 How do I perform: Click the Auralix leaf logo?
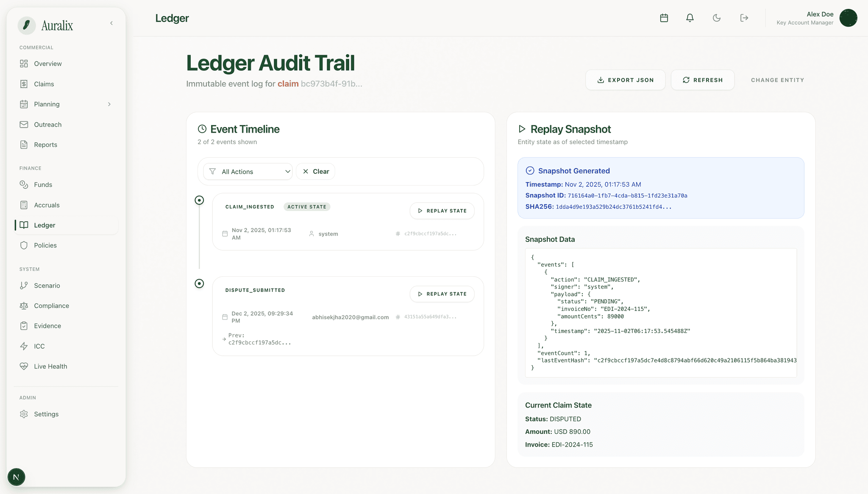point(27,25)
